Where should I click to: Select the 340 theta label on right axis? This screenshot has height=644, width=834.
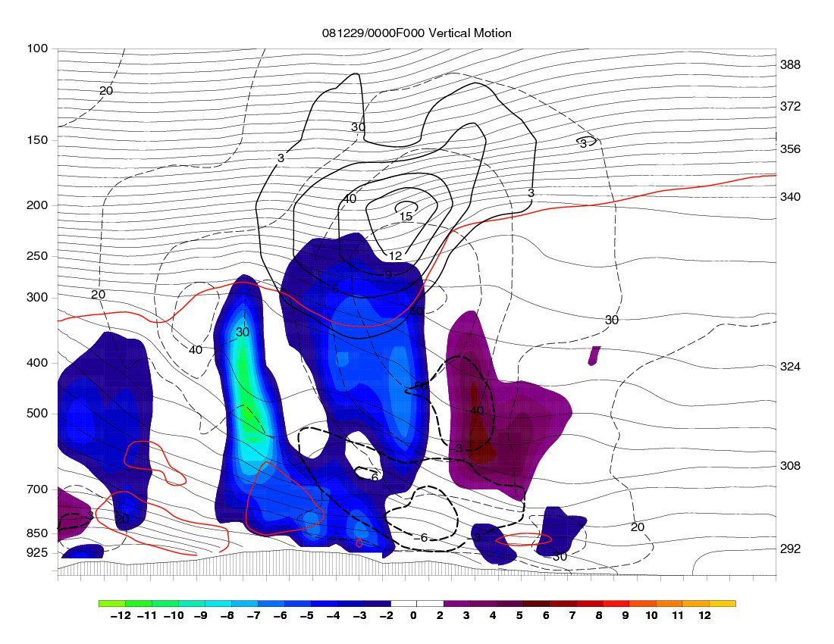coord(790,196)
